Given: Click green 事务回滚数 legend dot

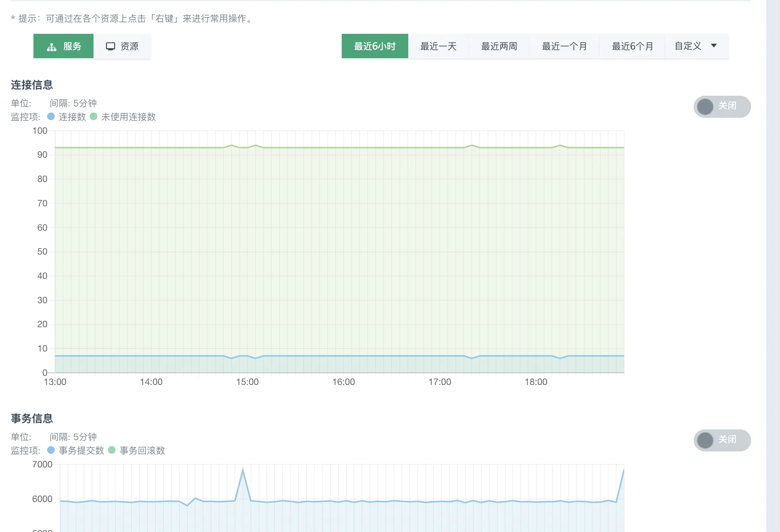Looking at the screenshot, I should point(112,450).
